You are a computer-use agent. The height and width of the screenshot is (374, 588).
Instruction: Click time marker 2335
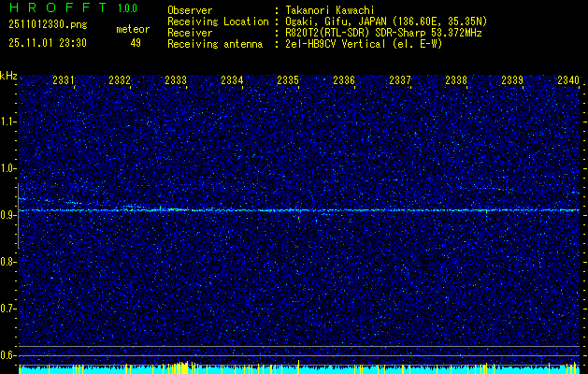pyautogui.click(x=288, y=79)
